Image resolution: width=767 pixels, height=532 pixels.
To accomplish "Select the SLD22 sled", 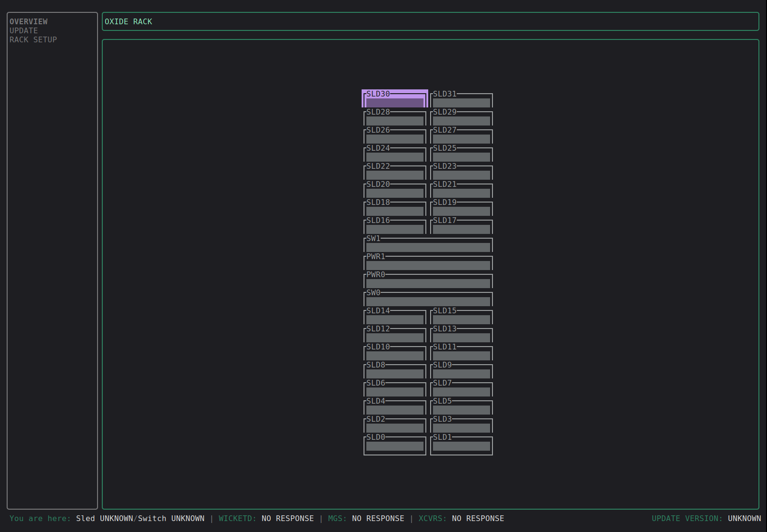I will click(x=394, y=172).
